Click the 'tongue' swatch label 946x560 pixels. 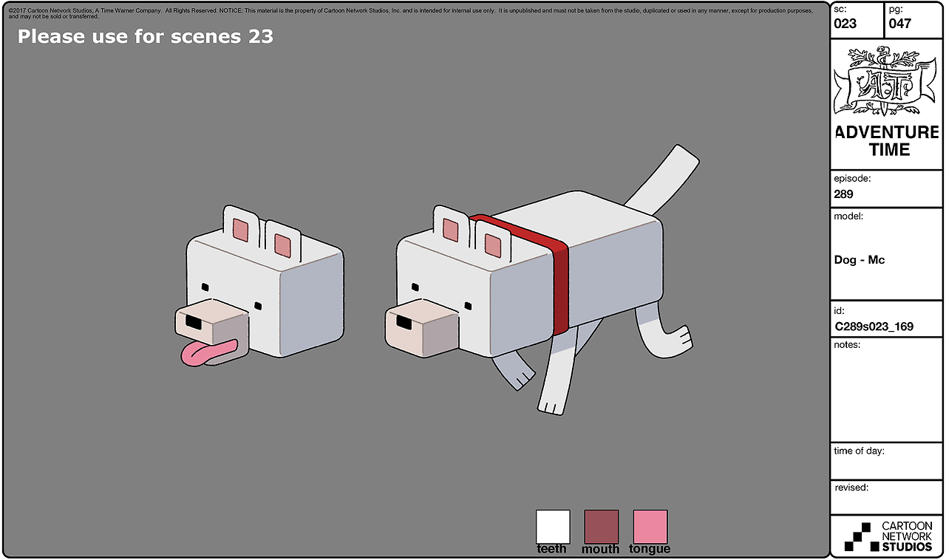pos(650,549)
